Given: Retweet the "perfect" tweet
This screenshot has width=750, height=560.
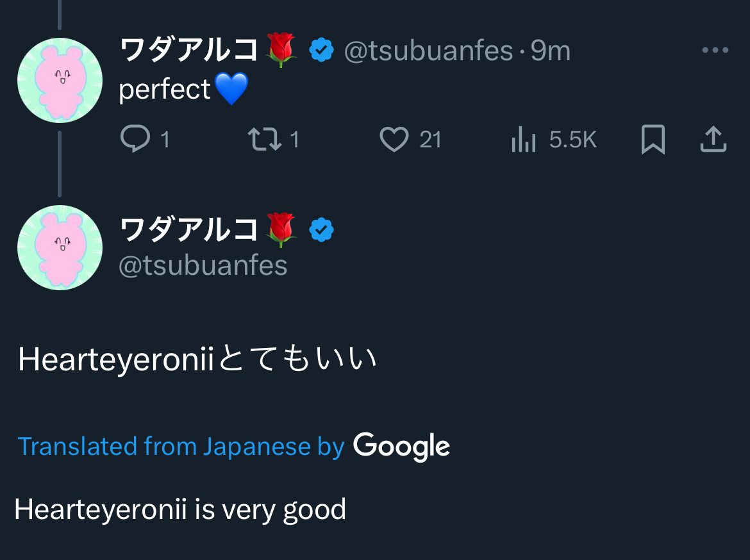Looking at the screenshot, I should (x=265, y=139).
